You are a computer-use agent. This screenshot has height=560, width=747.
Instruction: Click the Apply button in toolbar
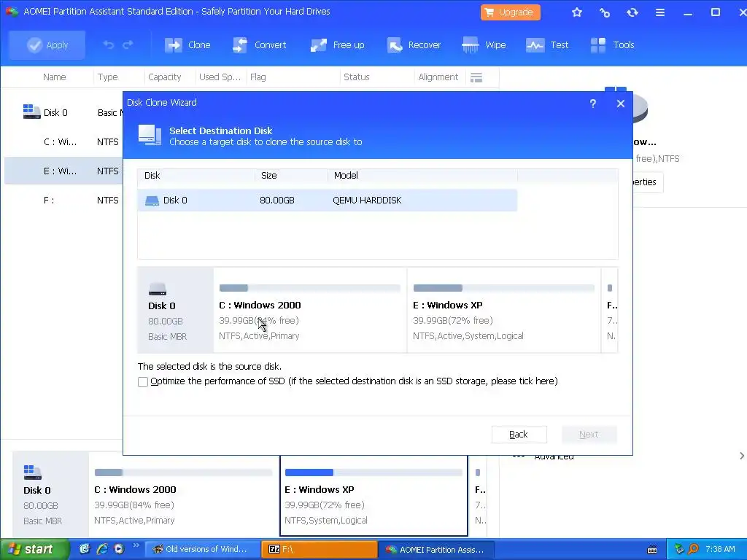point(47,45)
